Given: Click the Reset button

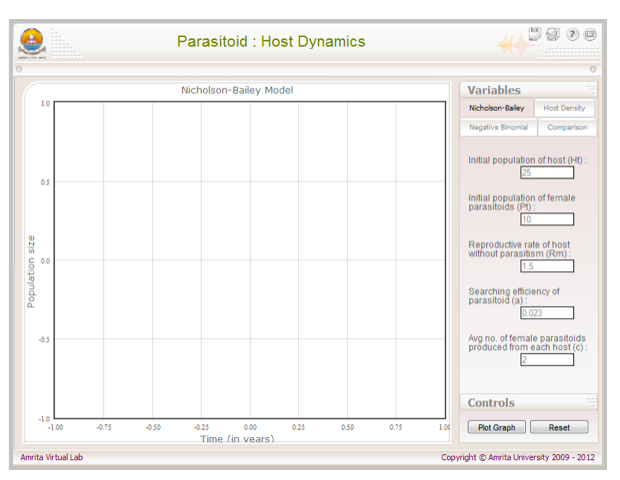Looking at the screenshot, I should [559, 427].
